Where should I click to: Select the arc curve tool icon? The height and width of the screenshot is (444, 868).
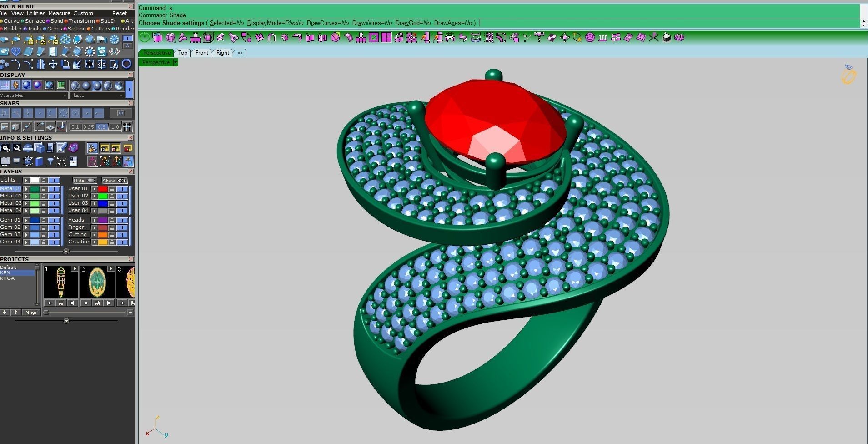coord(16,64)
